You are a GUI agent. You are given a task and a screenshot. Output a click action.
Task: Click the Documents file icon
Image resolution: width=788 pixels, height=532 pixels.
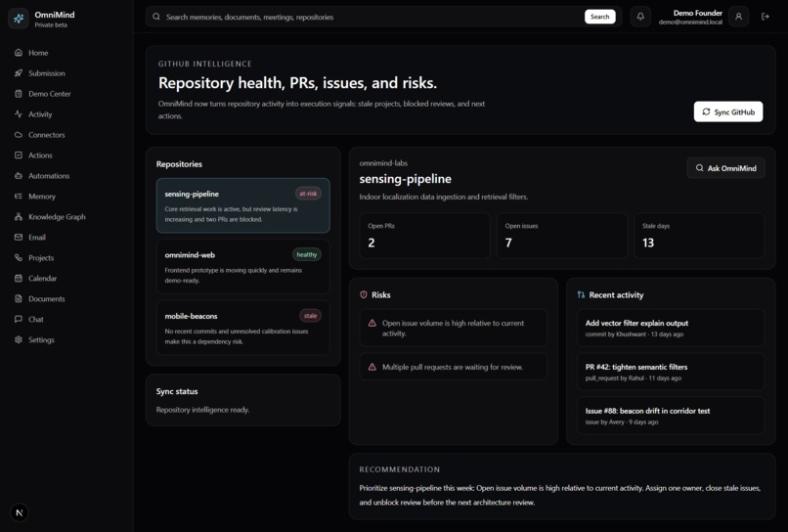[19, 298]
